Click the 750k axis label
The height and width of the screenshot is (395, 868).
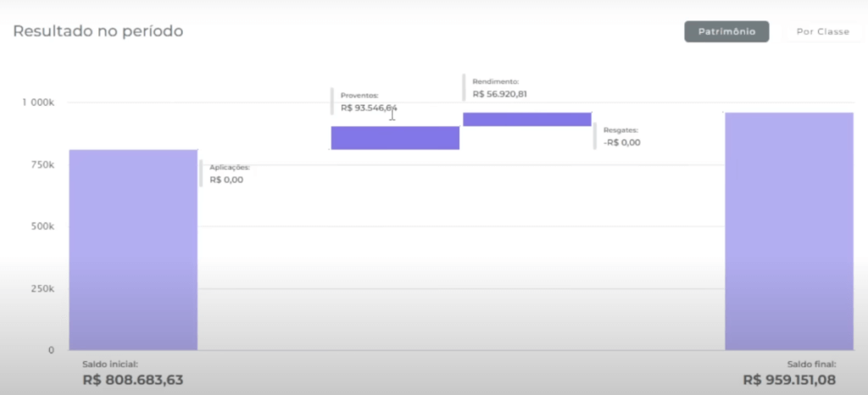[x=42, y=164]
